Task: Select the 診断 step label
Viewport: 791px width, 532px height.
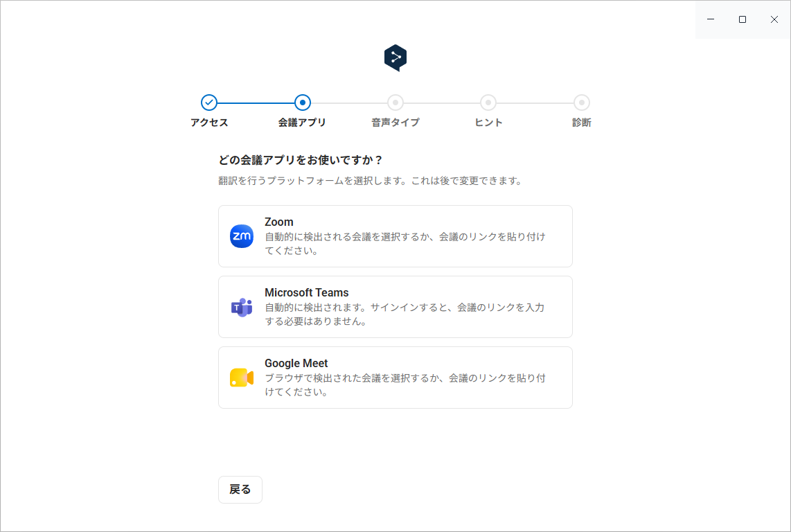Action: click(582, 123)
